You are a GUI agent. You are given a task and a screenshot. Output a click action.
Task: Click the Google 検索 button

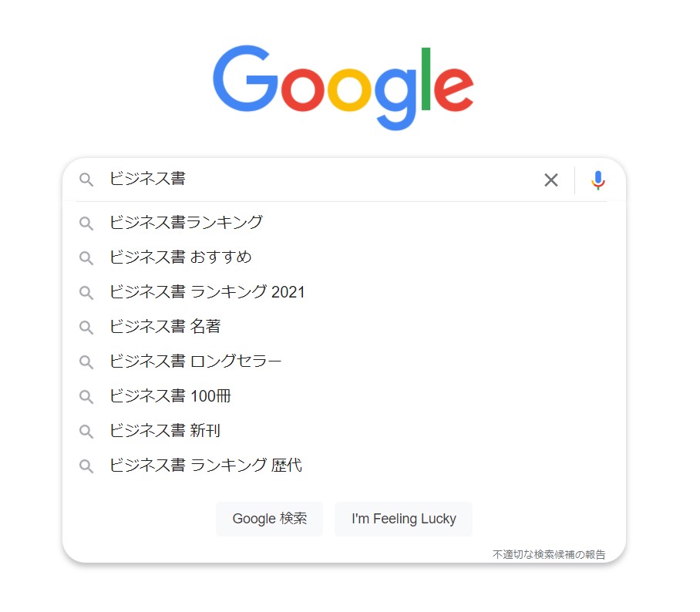[x=269, y=519]
